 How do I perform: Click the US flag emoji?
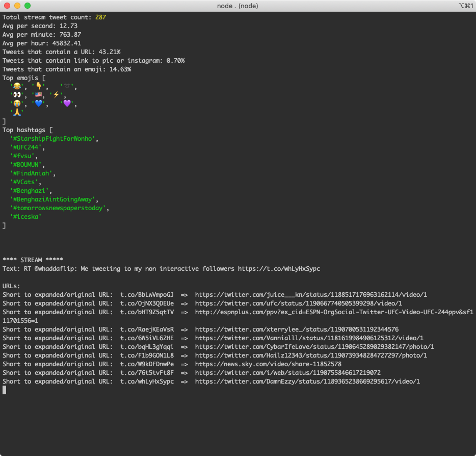[39, 95]
